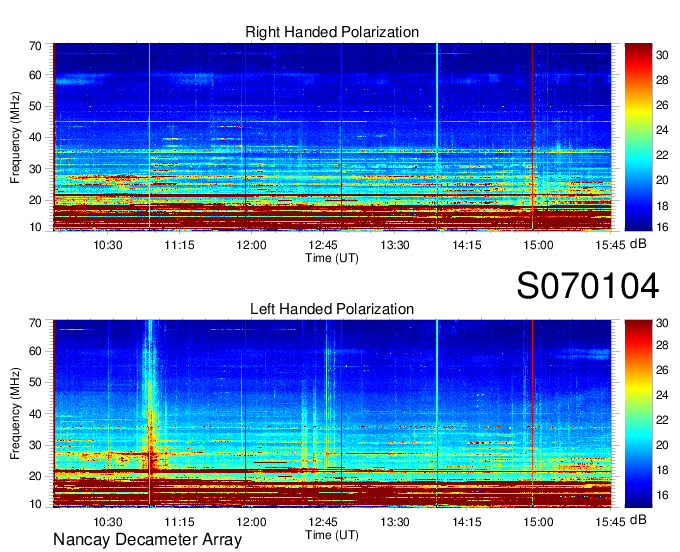
Task: Click the 70 MHz tick on the bottom plot
Action: [x=35, y=323]
